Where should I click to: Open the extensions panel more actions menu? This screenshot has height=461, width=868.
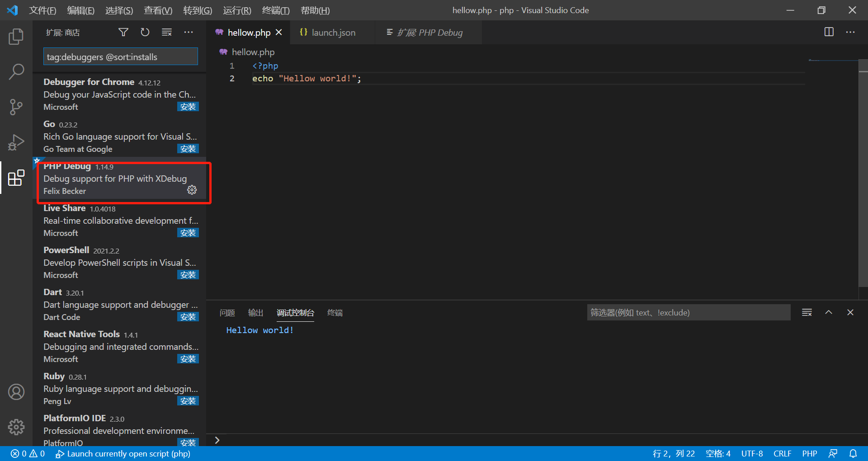189,32
